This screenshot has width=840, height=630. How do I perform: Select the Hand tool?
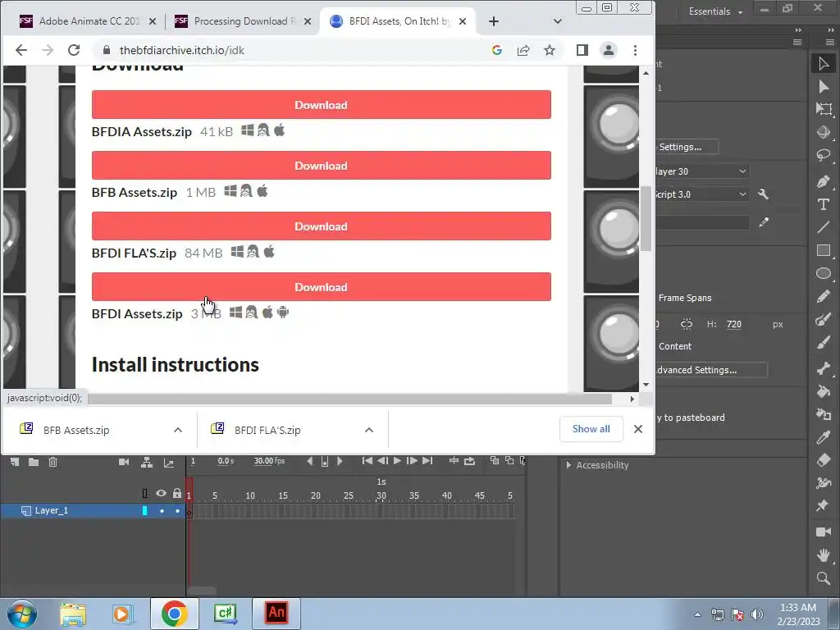[x=824, y=555]
